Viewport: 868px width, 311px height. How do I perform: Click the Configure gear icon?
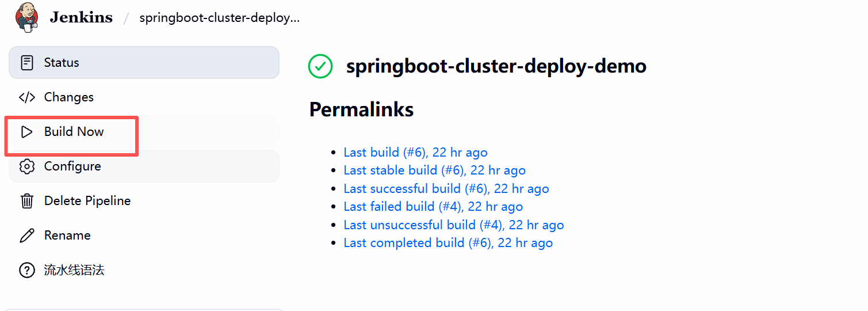26,166
